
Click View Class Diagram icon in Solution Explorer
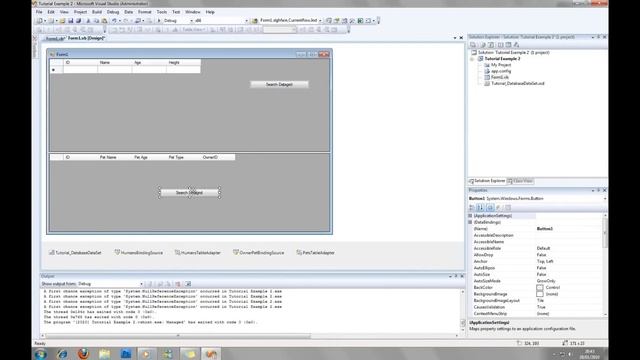coord(516,45)
